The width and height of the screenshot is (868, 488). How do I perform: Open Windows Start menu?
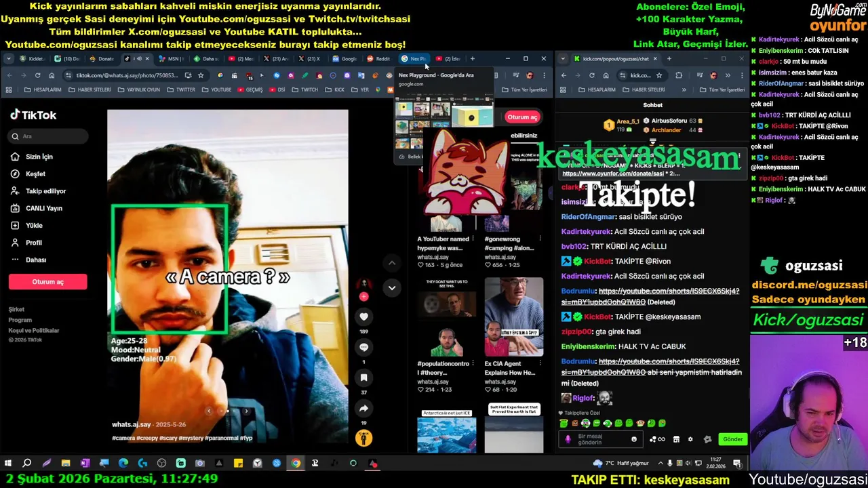8,464
